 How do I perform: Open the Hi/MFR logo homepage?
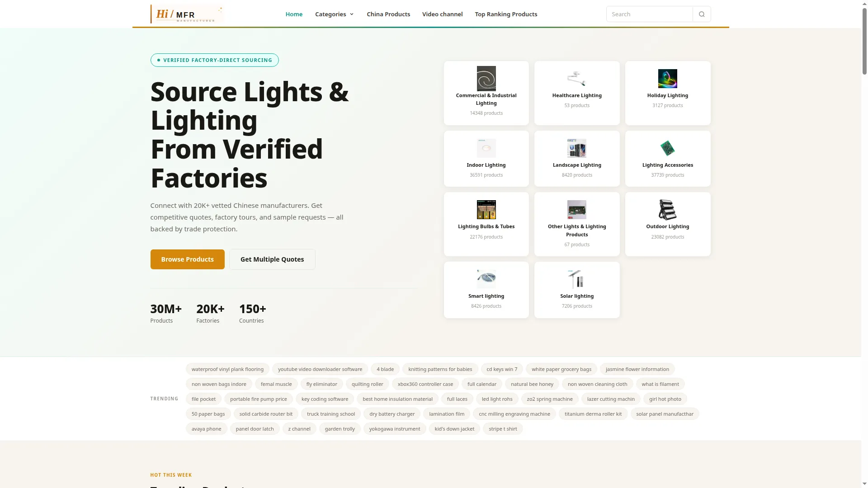pos(187,14)
